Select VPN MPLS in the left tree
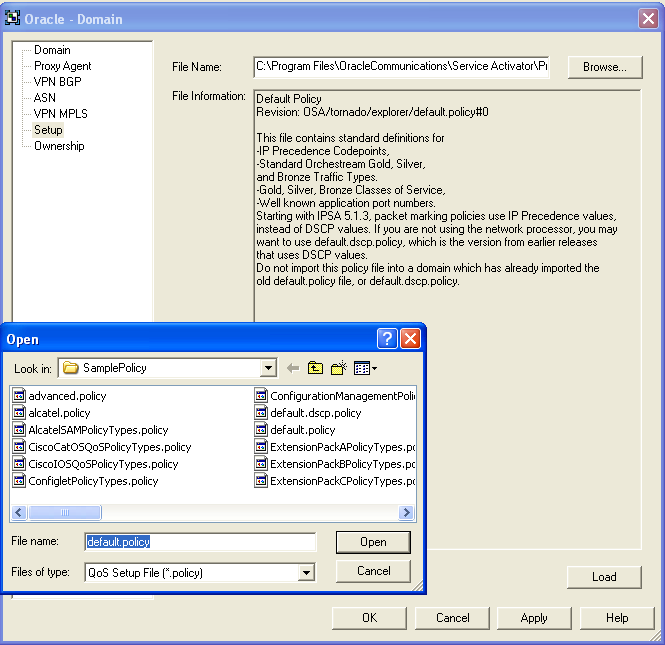The image size is (665, 645). coord(60,114)
